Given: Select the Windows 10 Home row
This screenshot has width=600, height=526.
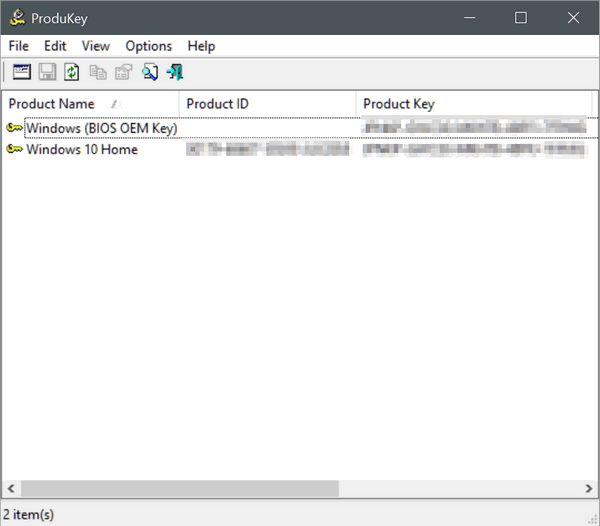Looking at the screenshot, I should 300,149.
